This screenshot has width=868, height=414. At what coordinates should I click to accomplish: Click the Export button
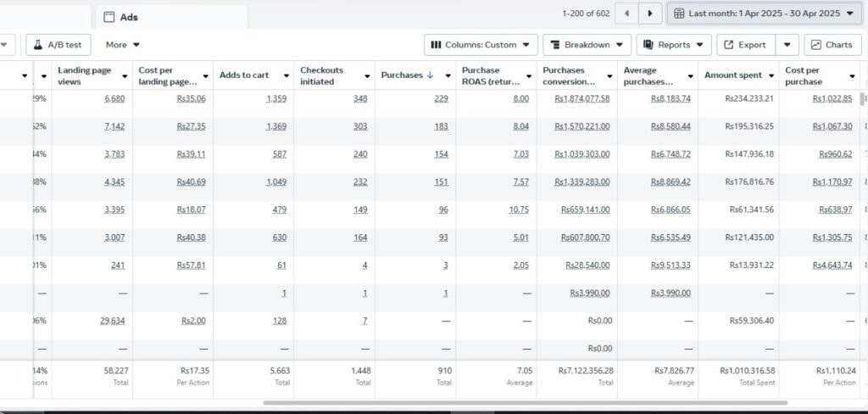pyautogui.click(x=746, y=45)
